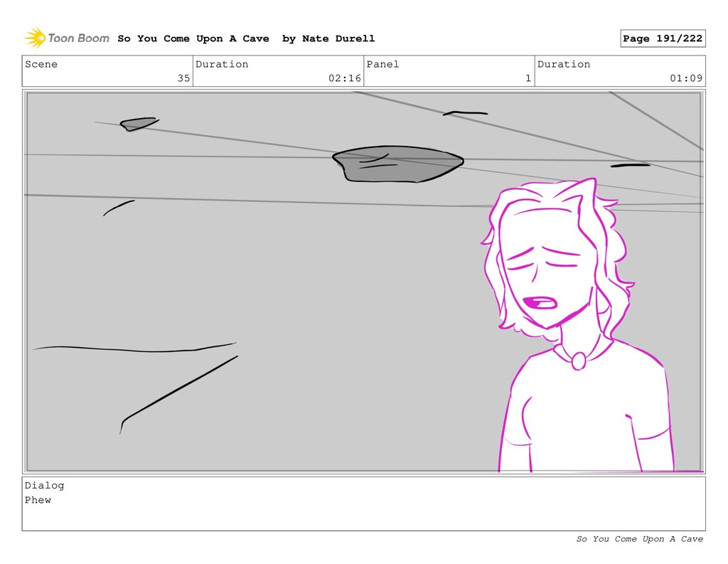The height and width of the screenshot is (564, 728).
Task: Click the Toon Boom logo
Action: [67, 38]
